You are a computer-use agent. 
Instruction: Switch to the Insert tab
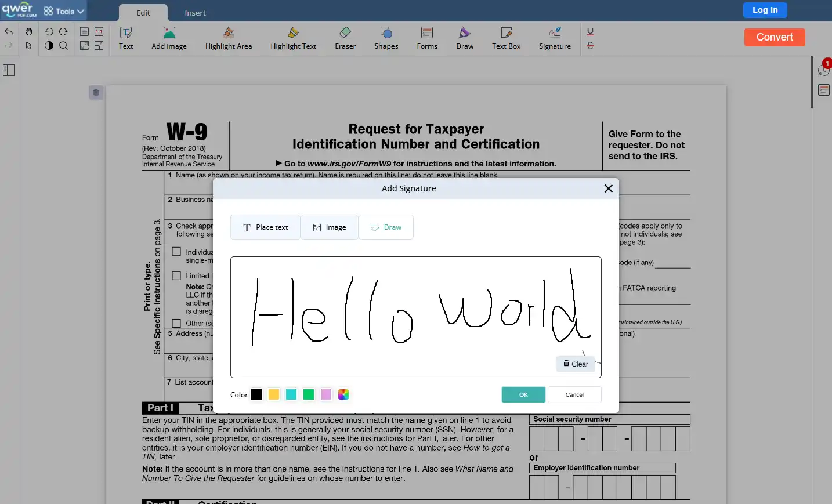[195, 13]
